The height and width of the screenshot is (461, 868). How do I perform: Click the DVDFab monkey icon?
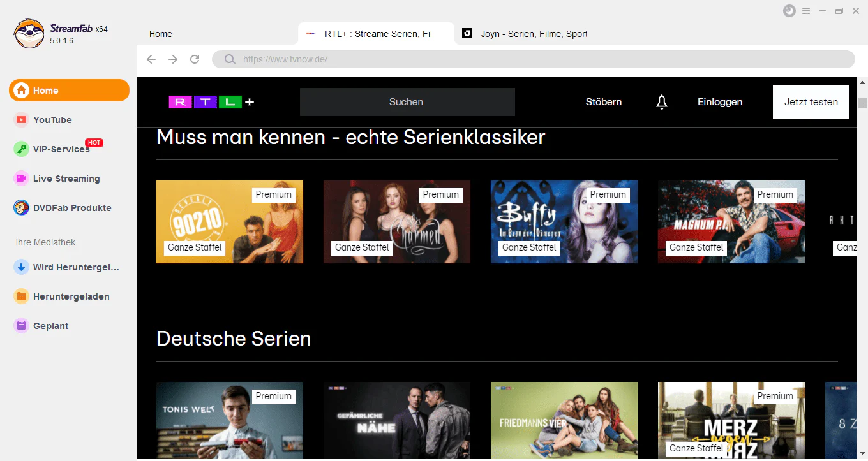(22, 208)
